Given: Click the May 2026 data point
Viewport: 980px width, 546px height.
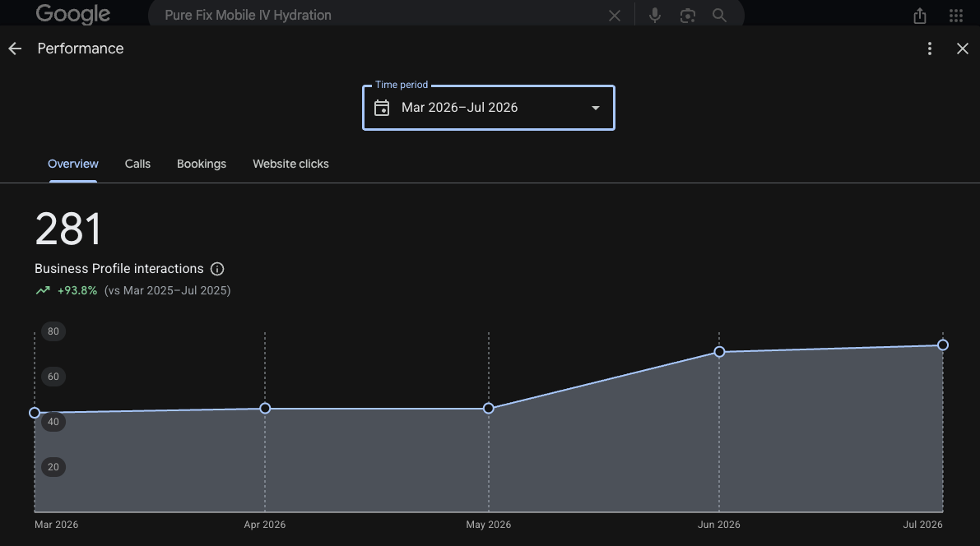Looking at the screenshot, I should (489, 408).
